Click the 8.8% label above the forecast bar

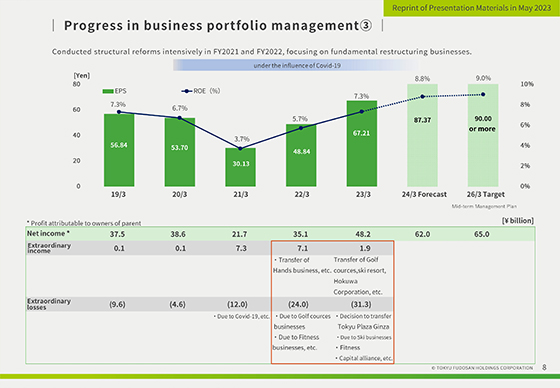[x=422, y=79]
